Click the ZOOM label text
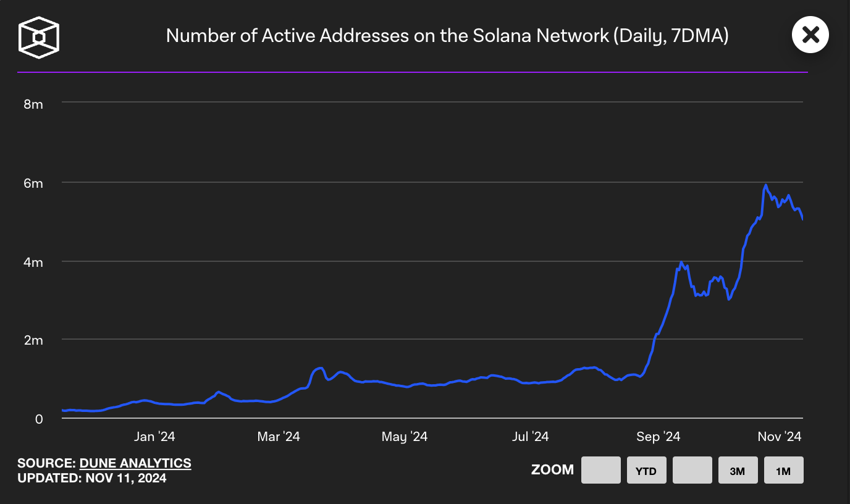Viewport: 850px width, 504px height. (x=553, y=469)
